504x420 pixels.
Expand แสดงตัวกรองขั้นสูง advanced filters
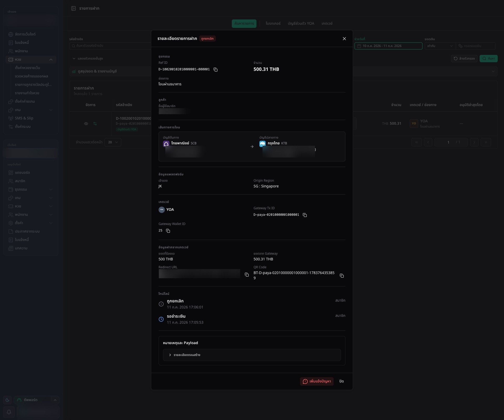pyautogui.click(x=88, y=59)
